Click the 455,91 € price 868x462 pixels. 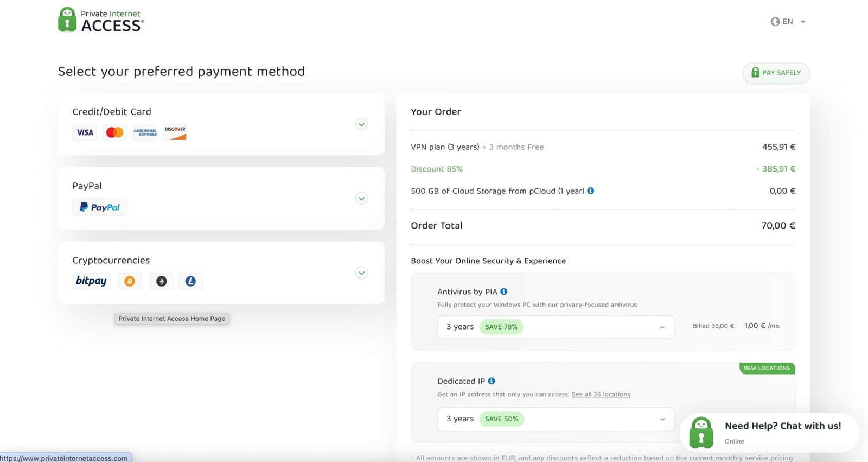point(779,147)
